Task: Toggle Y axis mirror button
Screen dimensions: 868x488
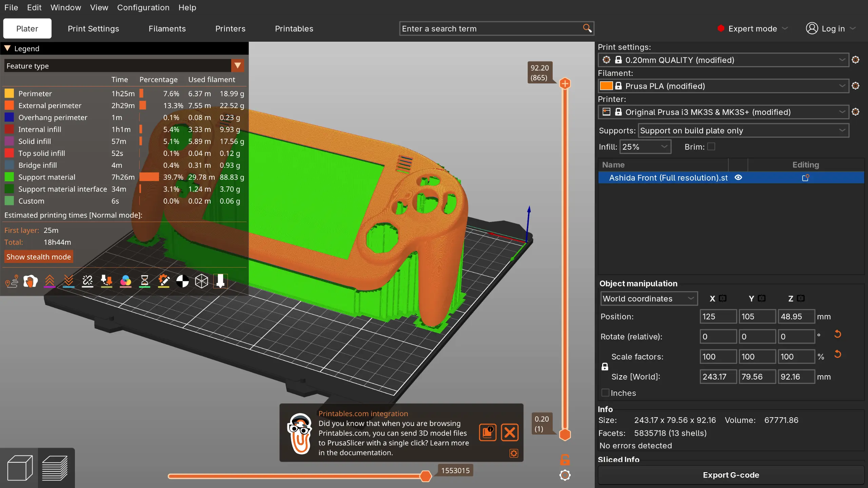Action: 762,298
